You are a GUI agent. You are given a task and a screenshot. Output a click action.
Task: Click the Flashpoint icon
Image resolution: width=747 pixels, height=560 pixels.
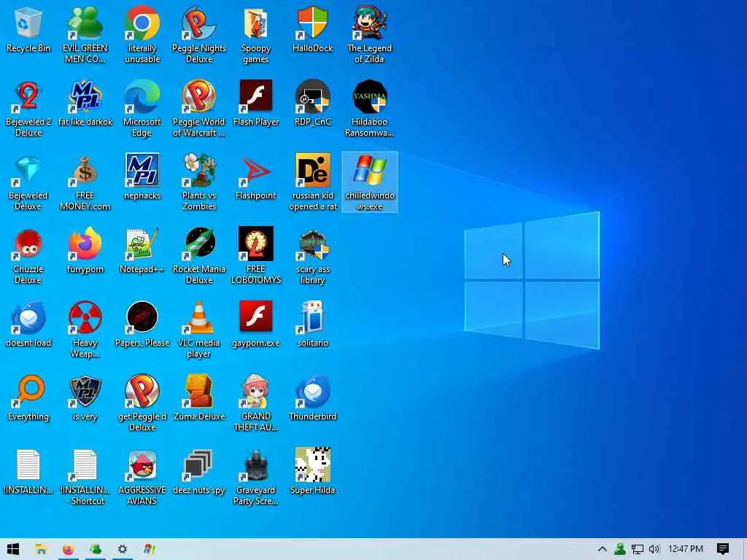click(x=256, y=176)
